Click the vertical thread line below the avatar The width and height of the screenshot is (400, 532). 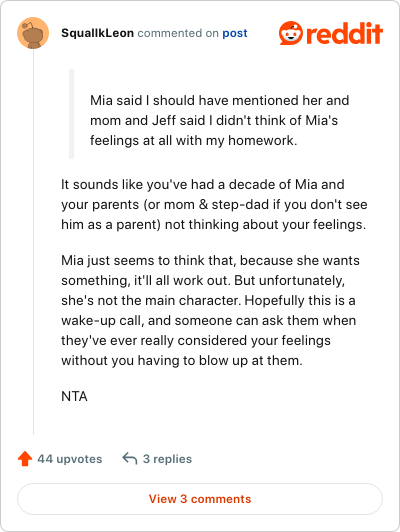[33, 242]
